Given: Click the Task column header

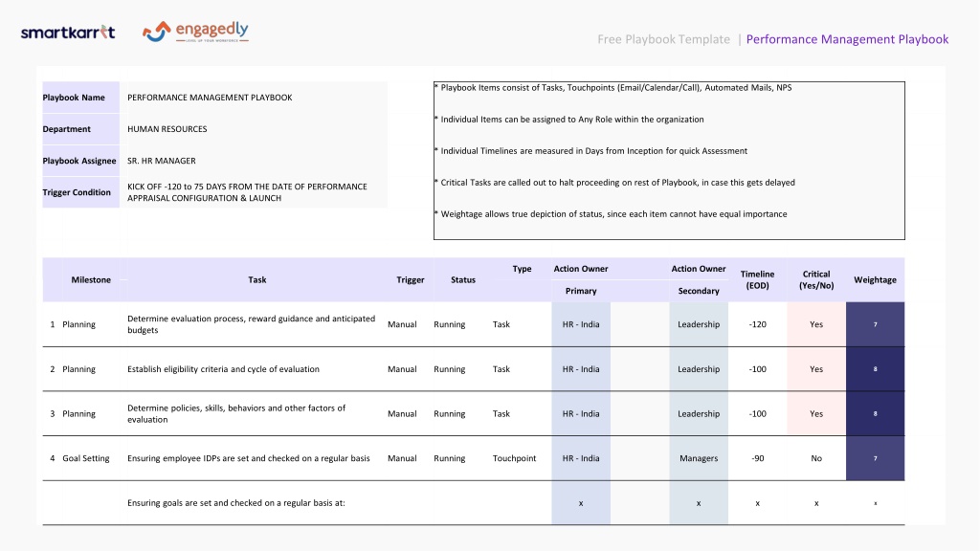Looking at the screenshot, I should [x=256, y=280].
